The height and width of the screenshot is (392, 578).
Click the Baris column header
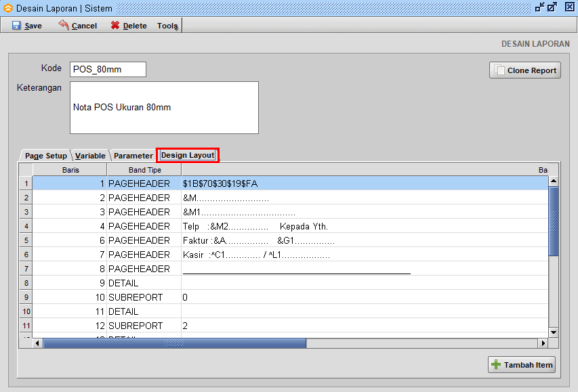[70, 170]
